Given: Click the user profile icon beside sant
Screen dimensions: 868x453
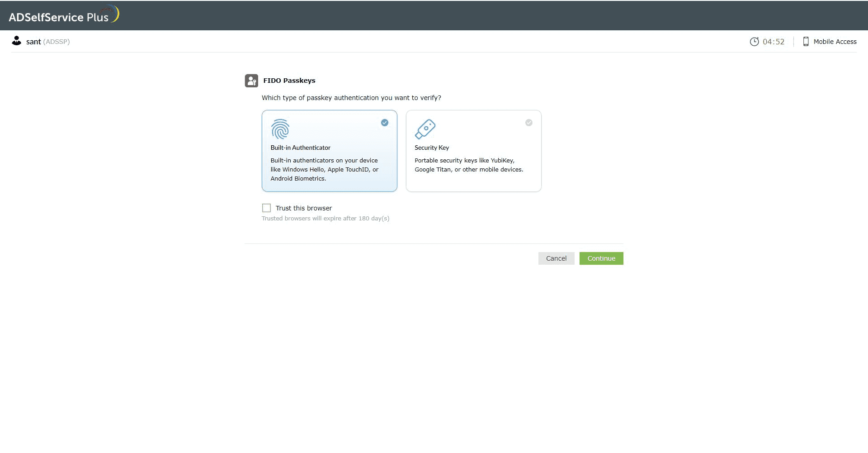Looking at the screenshot, I should (x=17, y=41).
